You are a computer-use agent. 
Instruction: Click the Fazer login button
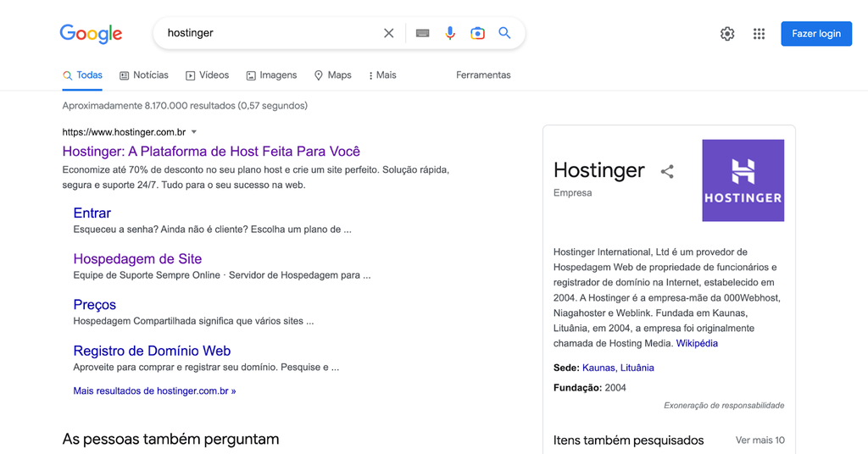click(816, 34)
